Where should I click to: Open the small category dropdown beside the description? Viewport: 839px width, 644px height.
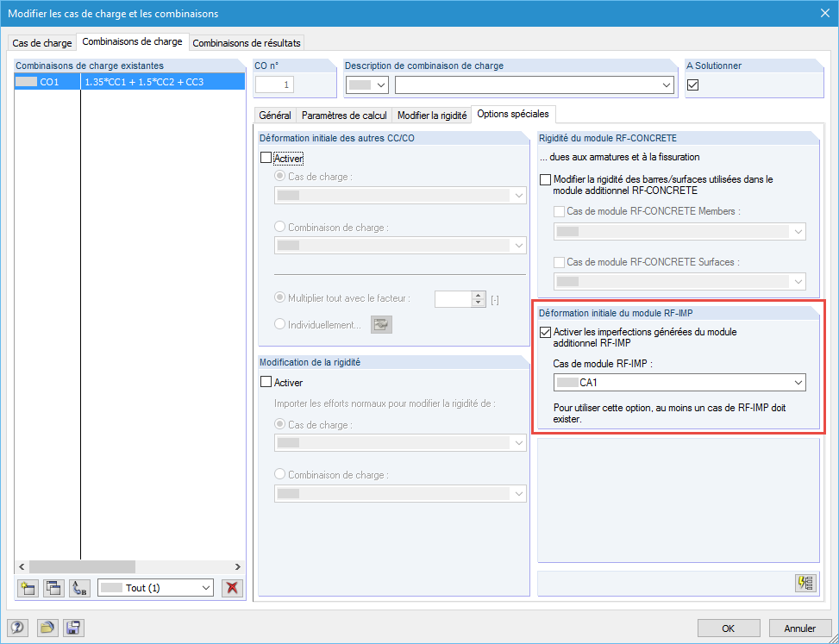coord(367,85)
